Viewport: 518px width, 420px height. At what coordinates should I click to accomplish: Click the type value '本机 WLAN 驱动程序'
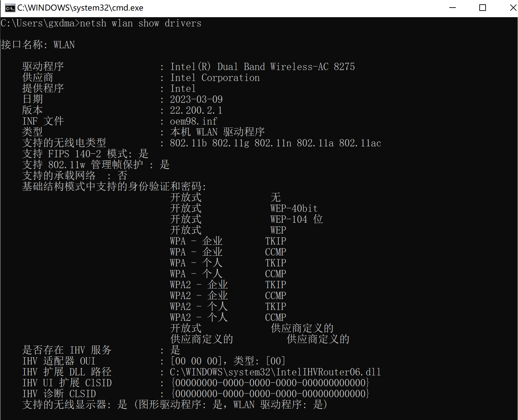pos(218,132)
